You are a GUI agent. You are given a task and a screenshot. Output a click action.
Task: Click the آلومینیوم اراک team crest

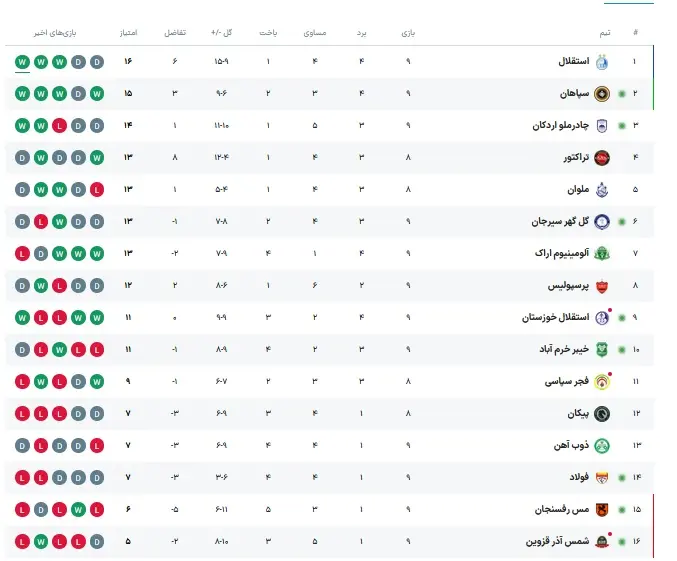601,254
